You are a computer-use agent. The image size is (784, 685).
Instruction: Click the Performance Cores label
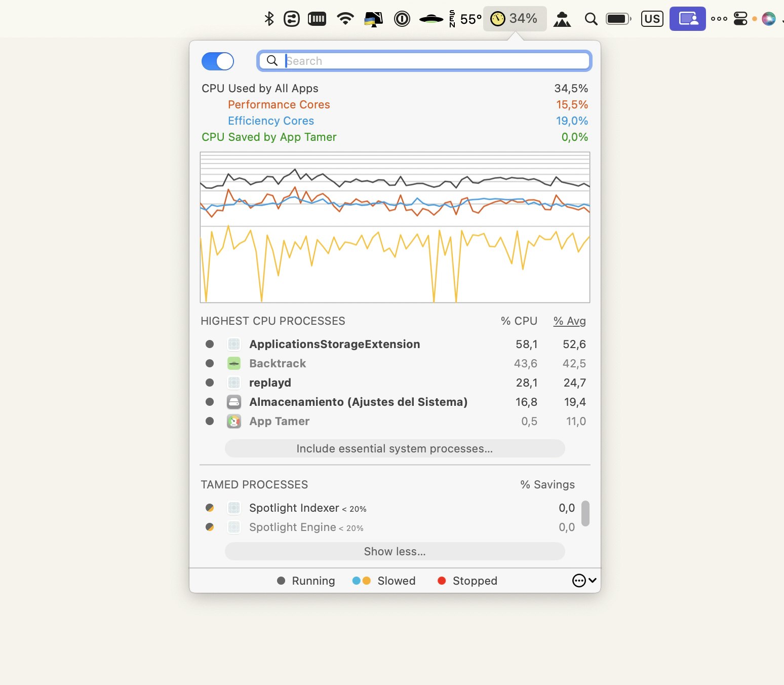click(x=279, y=105)
